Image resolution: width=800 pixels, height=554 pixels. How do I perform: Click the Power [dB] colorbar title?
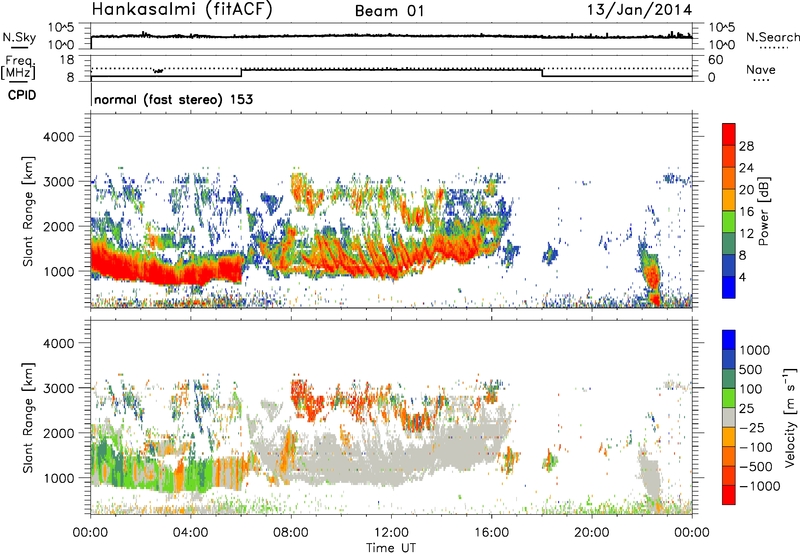[x=763, y=211]
